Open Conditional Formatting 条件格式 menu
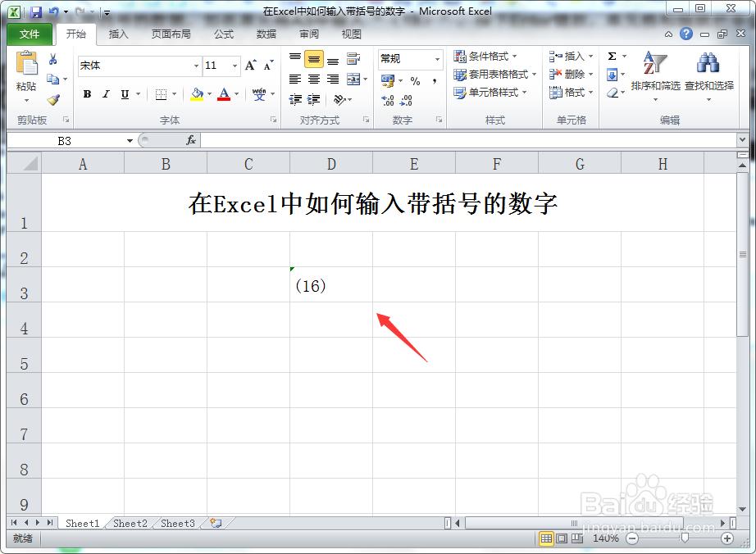The height and width of the screenshot is (554, 756). [486, 57]
